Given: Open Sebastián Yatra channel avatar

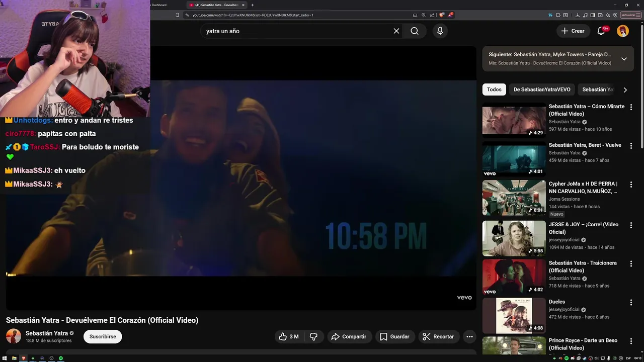Looking at the screenshot, I should pyautogui.click(x=14, y=336).
